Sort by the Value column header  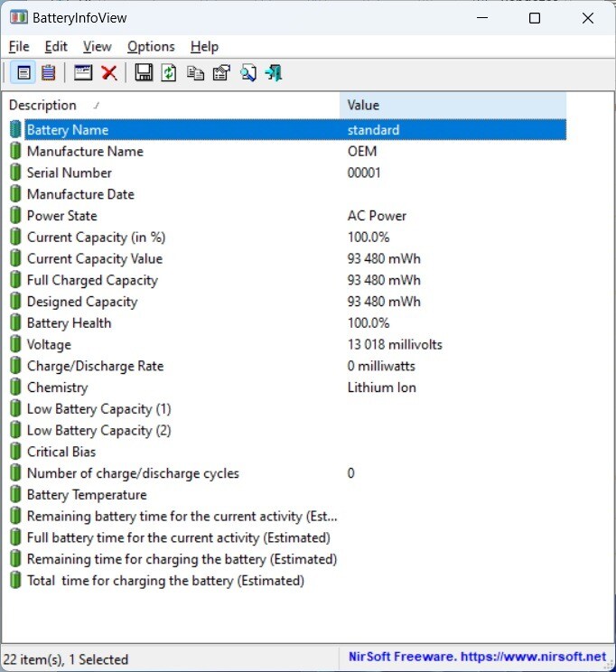coord(453,105)
